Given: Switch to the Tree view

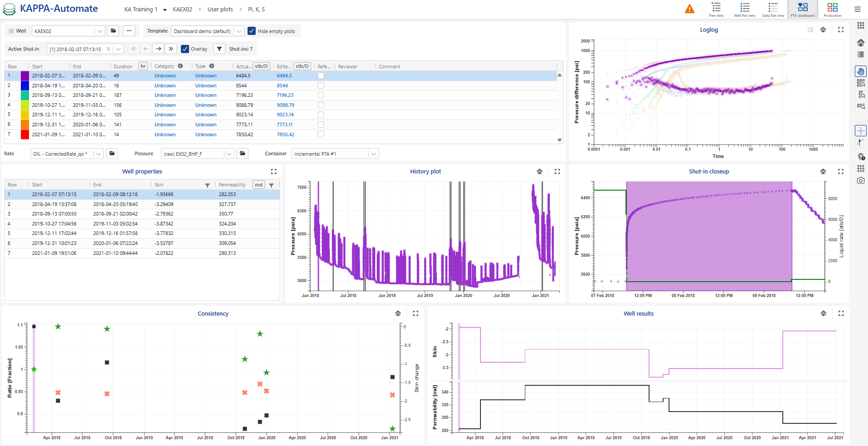Looking at the screenshot, I should 716,9.
